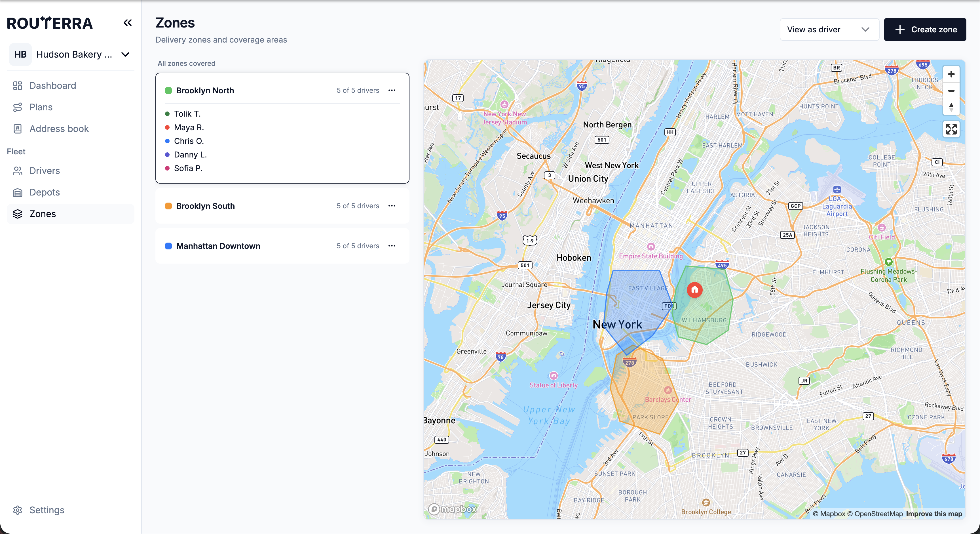
Task: Click the Address book icon
Action: point(18,129)
